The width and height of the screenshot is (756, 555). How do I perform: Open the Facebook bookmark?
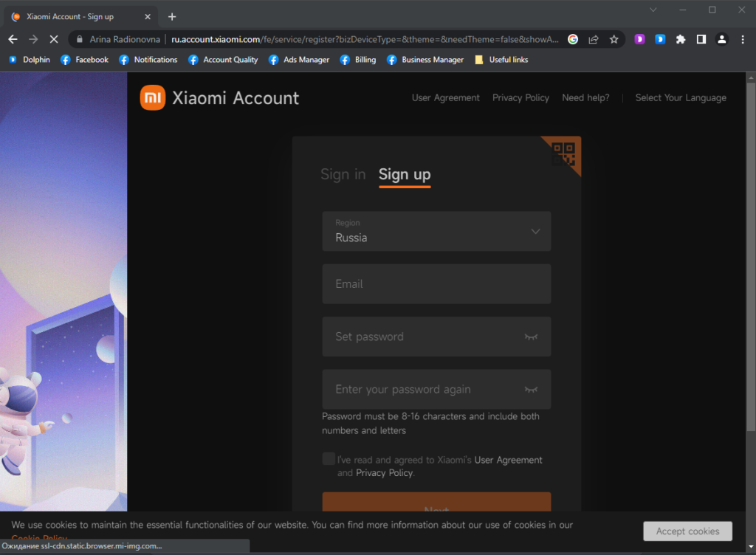85,60
